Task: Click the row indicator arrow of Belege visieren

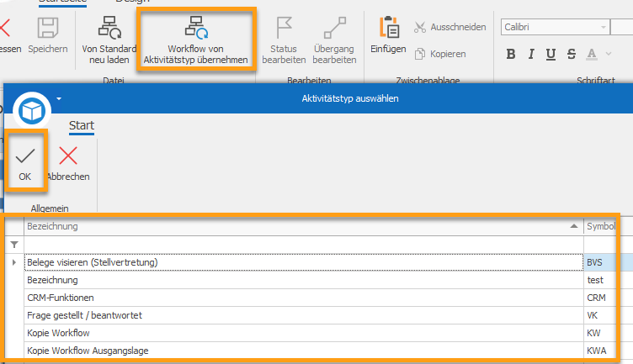Action: pos(14,262)
